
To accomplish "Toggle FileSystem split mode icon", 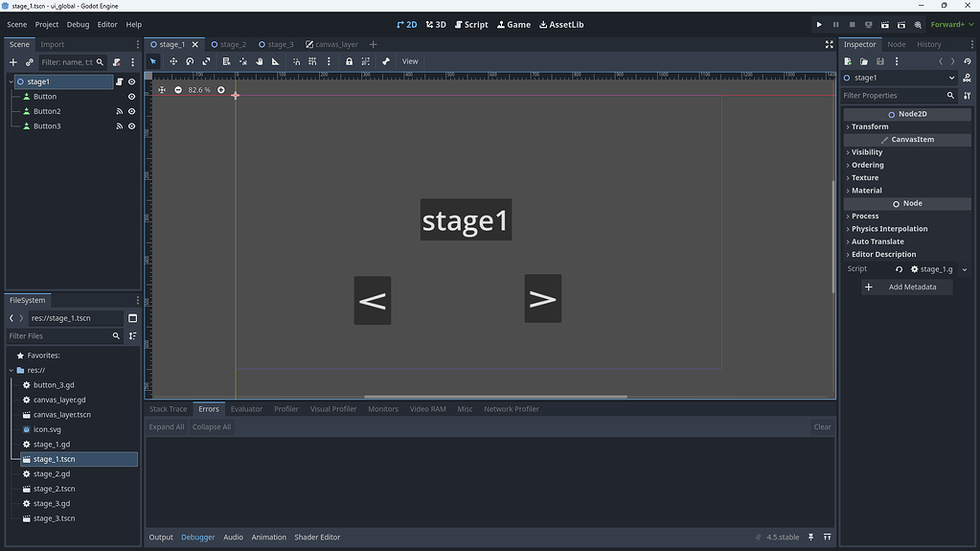I will (x=132, y=318).
